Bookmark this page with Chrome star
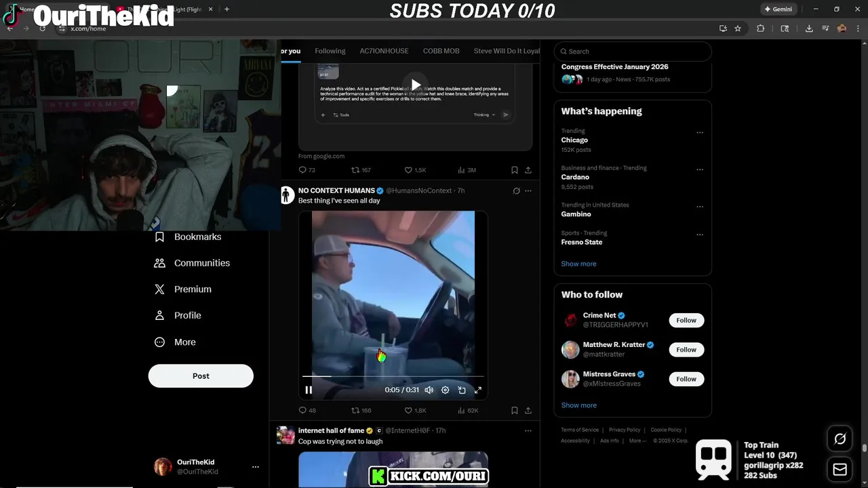The height and width of the screenshot is (488, 868). coord(738,28)
